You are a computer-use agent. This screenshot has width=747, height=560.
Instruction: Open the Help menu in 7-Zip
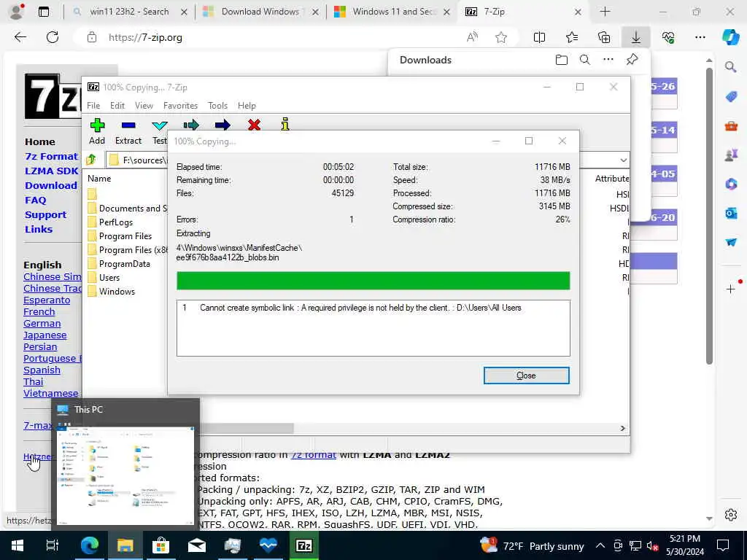(x=247, y=106)
